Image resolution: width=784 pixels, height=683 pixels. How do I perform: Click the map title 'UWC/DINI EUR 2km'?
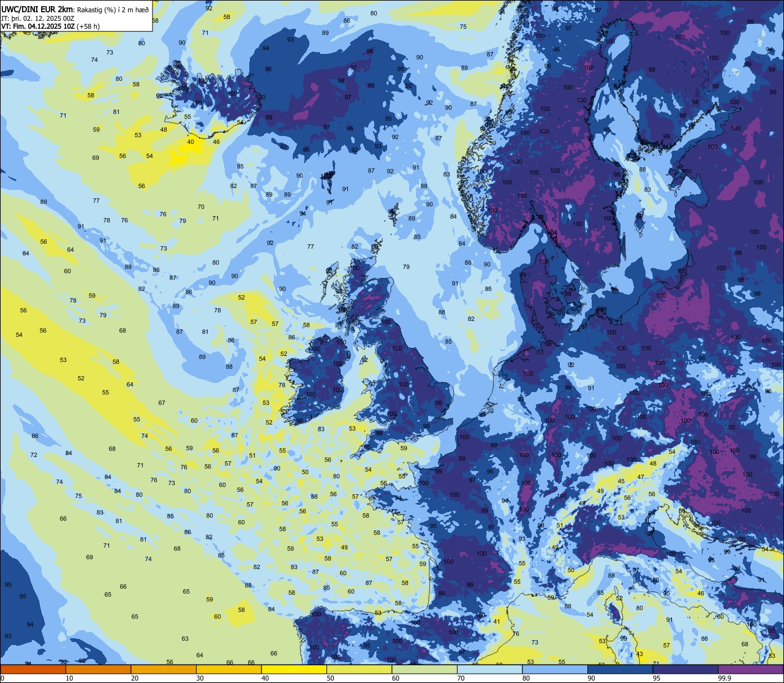click(x=37, y=9)
